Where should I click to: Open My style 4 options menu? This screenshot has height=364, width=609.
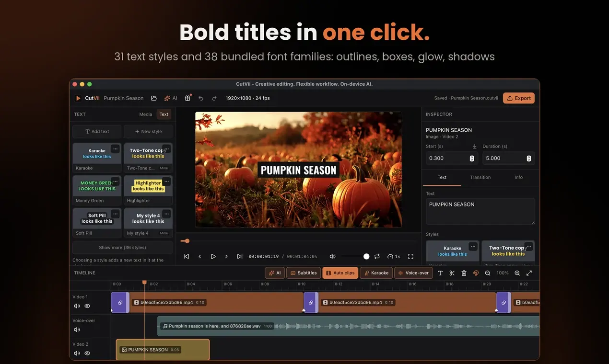click(x=166, y=214)
